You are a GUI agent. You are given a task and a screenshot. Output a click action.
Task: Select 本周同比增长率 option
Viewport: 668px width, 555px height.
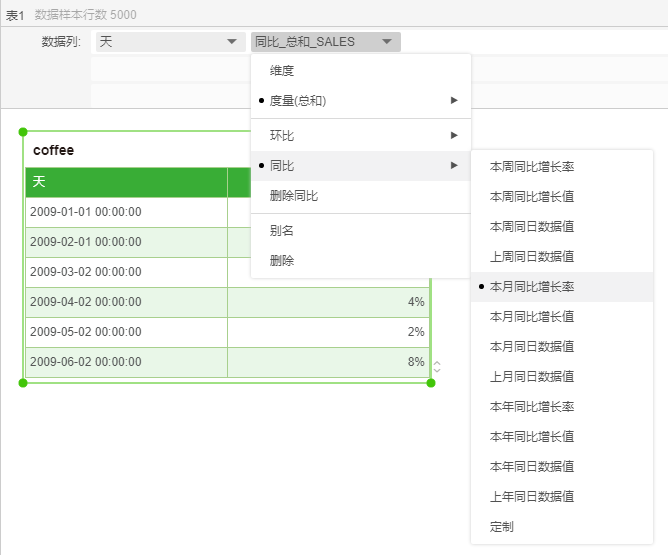click(531, 167)
